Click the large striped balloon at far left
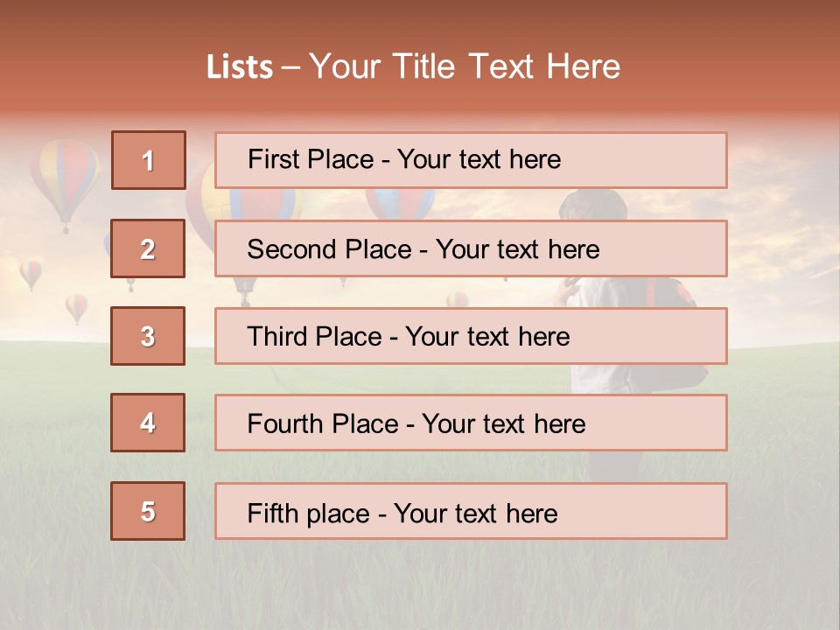The image size is (840, 630). (x=64, y=179)
